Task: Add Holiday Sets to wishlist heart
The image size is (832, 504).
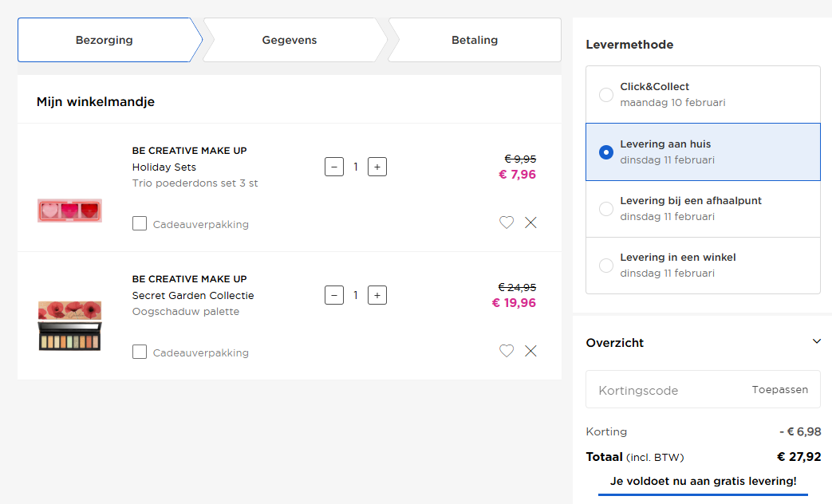Action: pyautogui.click(x=507, y=222)
